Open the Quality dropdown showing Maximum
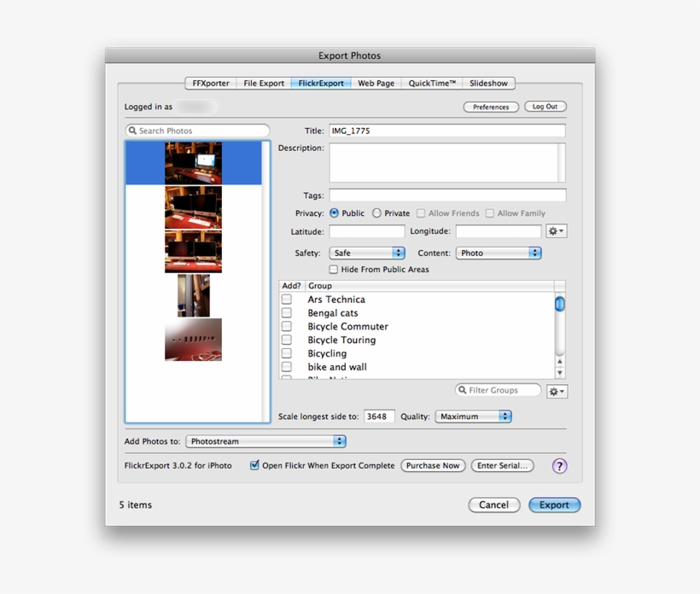The height and width of the screenshot is (594, 700). 473,416
